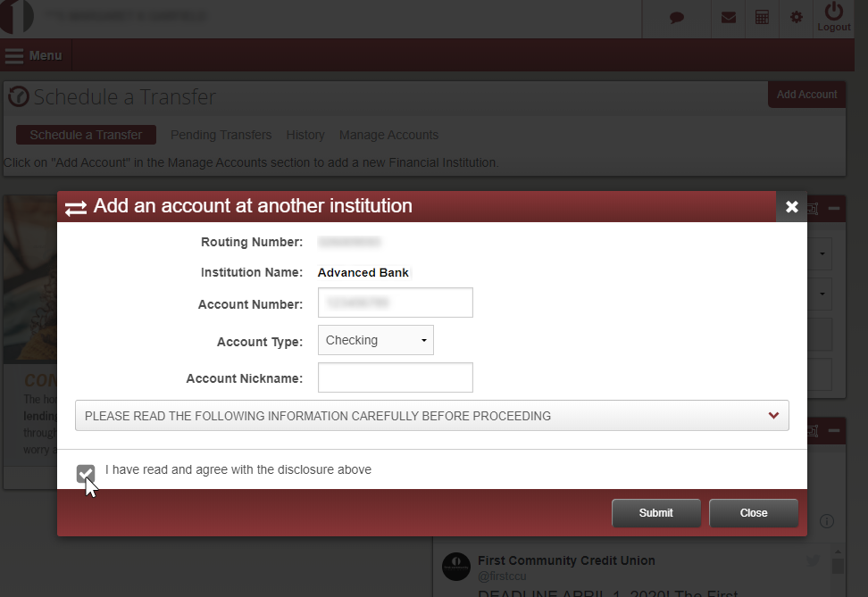Open the Account Type dropdown
Image resolution: width=868 pixels, height=597 pixels.
click(375, 340)
